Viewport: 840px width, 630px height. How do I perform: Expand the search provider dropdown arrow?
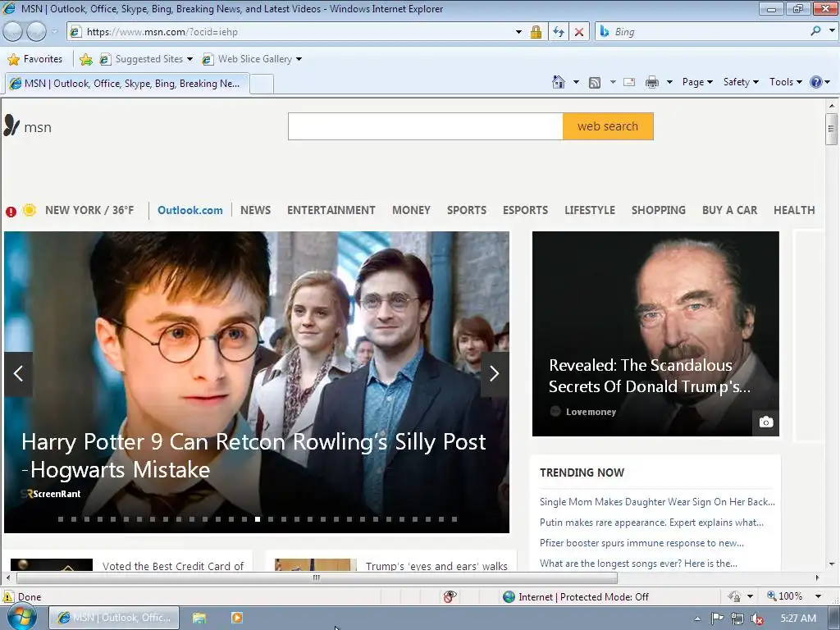click(x=832, y=30)
